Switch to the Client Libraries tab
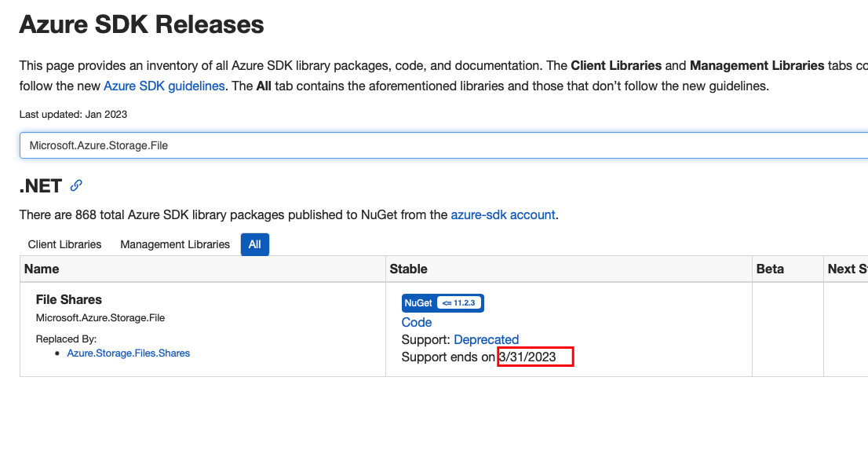Screen dimensions: 868x454 (x=64, y=244)
